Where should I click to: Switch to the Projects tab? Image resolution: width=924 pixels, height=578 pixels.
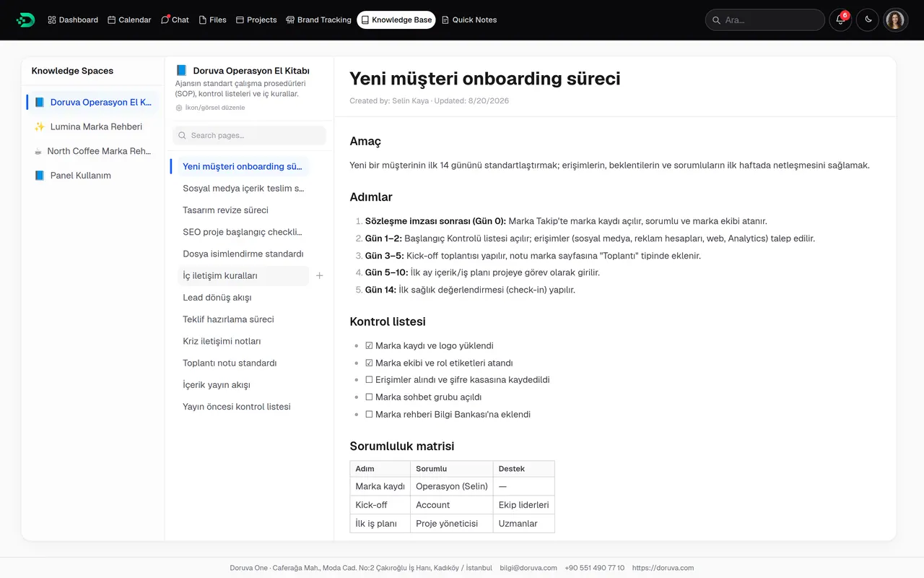[256, 20]
